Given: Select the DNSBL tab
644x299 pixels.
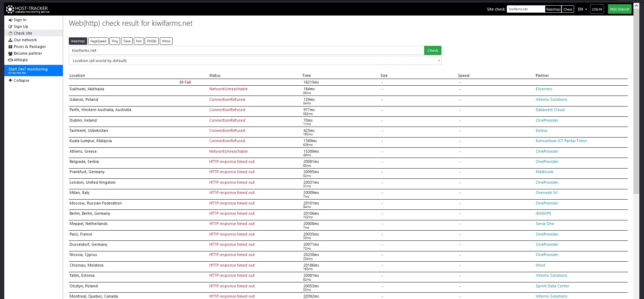Looking at the screenshot, I should click(x=152, y=41).
